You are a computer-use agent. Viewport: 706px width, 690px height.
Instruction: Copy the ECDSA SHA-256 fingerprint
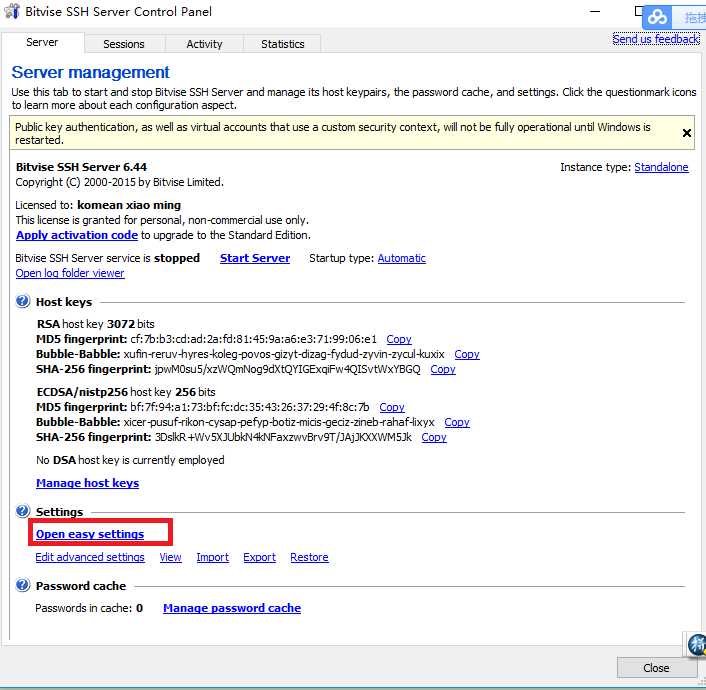click(434, 437)
